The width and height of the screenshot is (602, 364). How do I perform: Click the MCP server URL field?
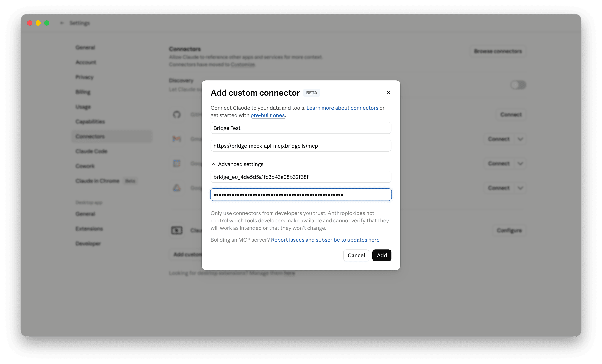[301, 146]
